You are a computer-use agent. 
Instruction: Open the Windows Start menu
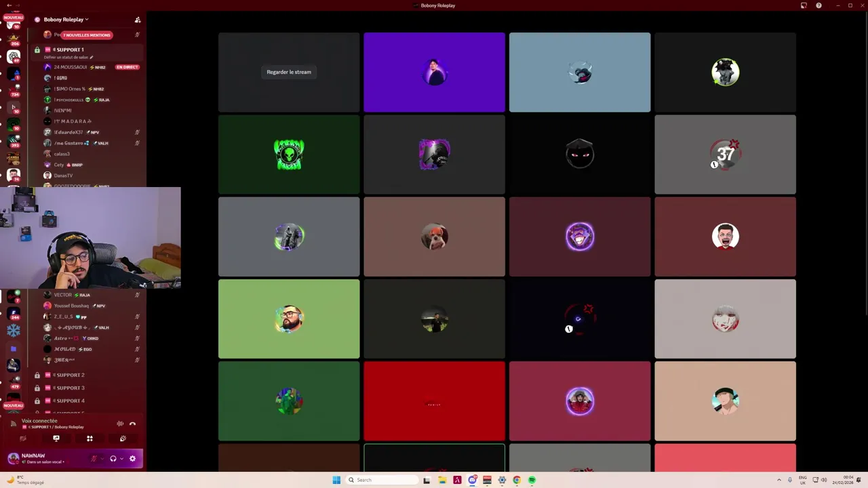click(x=336, y=480)
